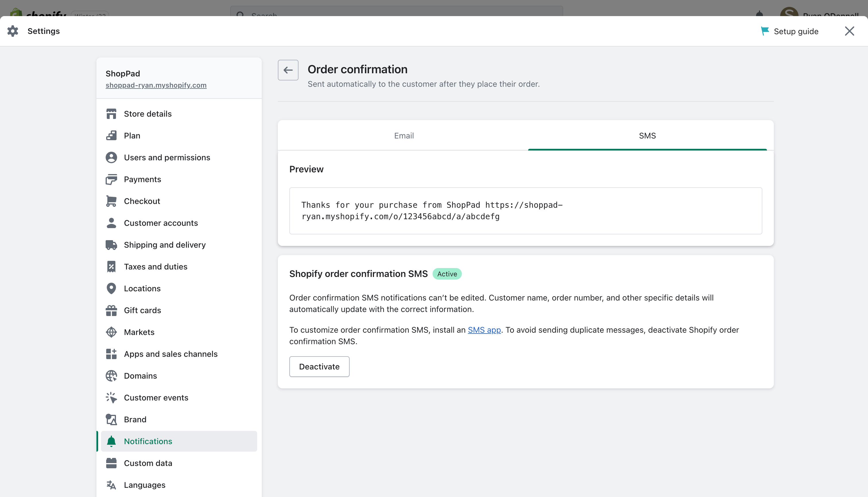Click the Deactivate button
868x497 pixels.
click(x=319, y=366)
